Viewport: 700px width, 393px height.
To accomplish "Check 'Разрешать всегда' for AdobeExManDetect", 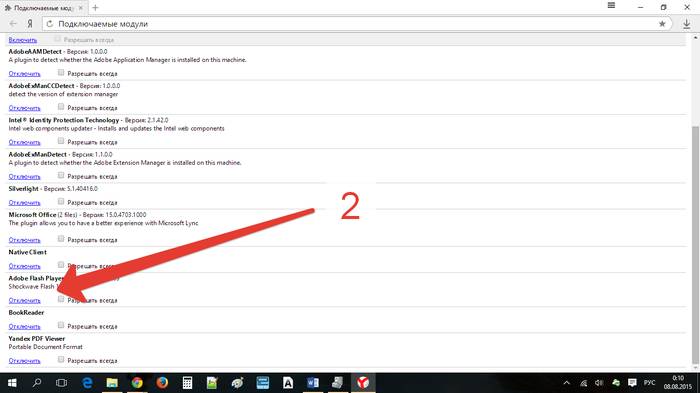I will (x=61, y=176).
